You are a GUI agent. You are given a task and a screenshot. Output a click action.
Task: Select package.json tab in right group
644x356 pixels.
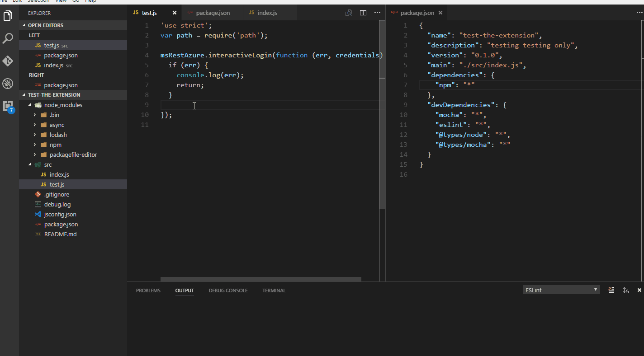tap(417, 13)
